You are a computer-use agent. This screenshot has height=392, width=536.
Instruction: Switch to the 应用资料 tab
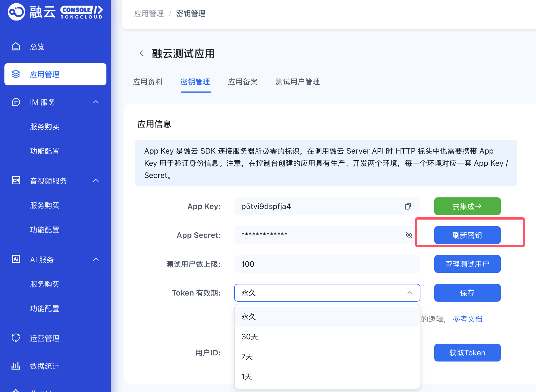tap(148, 82)
